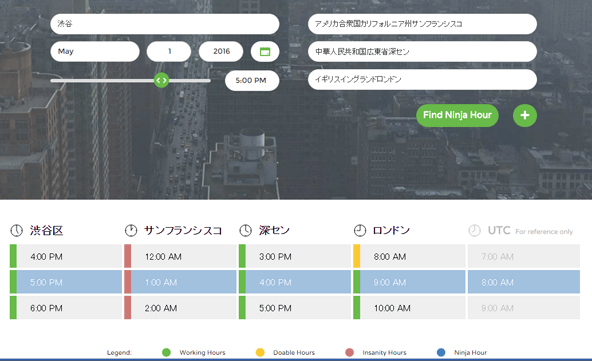The height and width of the screenshot is (361, 592).
Task: Click the time slider's green handle
Action: pyautogui.click(x=161, y=80)
